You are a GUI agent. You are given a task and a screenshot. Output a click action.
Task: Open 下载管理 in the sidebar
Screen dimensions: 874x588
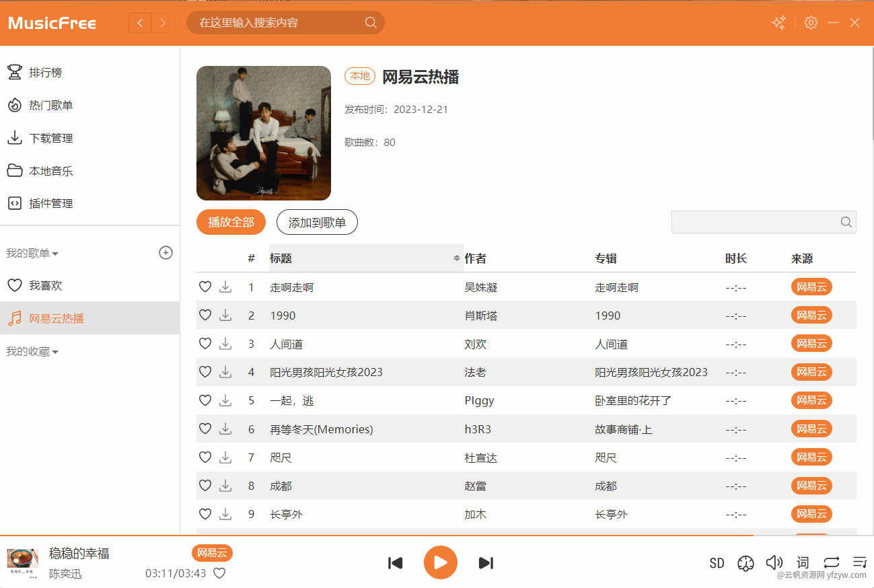89,138
